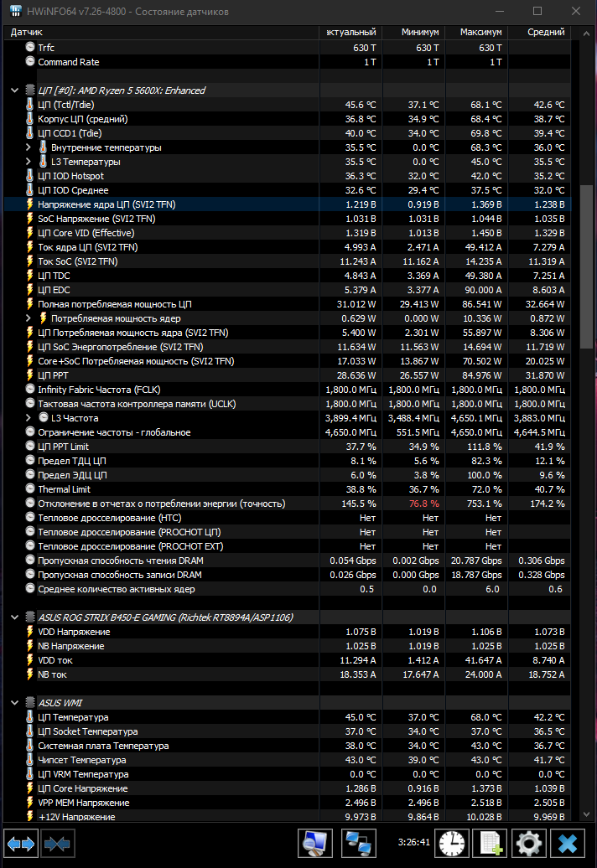
Task: Click the collapse sensor view arrows button
Action: click(58, 844)
